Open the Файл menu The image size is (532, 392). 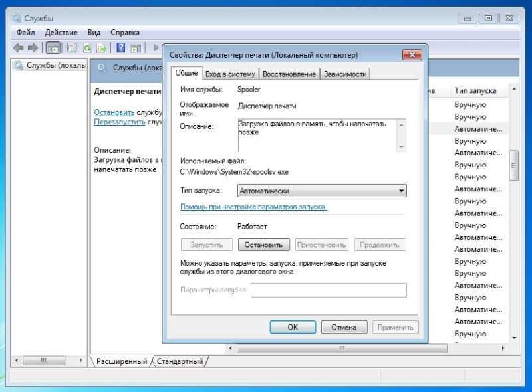coord(25,33)
